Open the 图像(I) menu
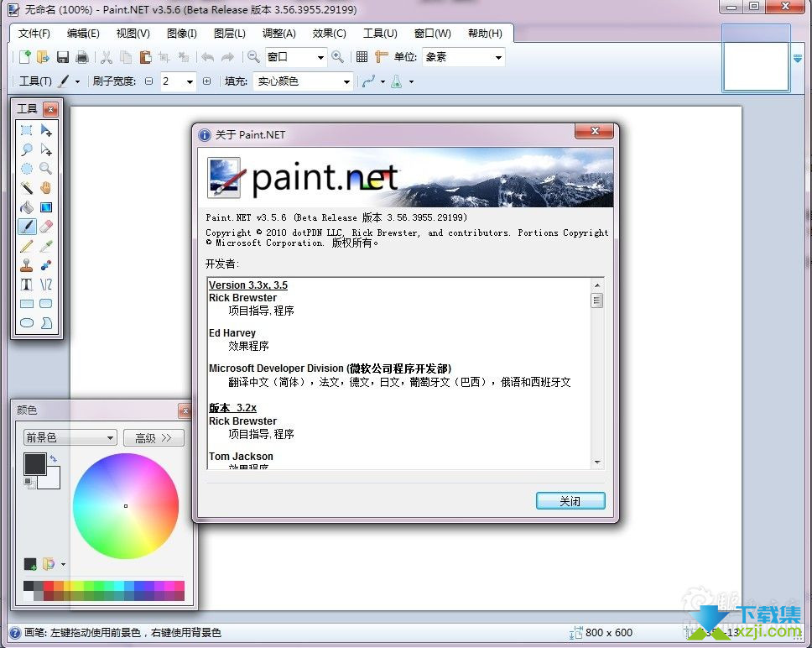The height and width of the screenshot is (648, 812). pos(182,34)
